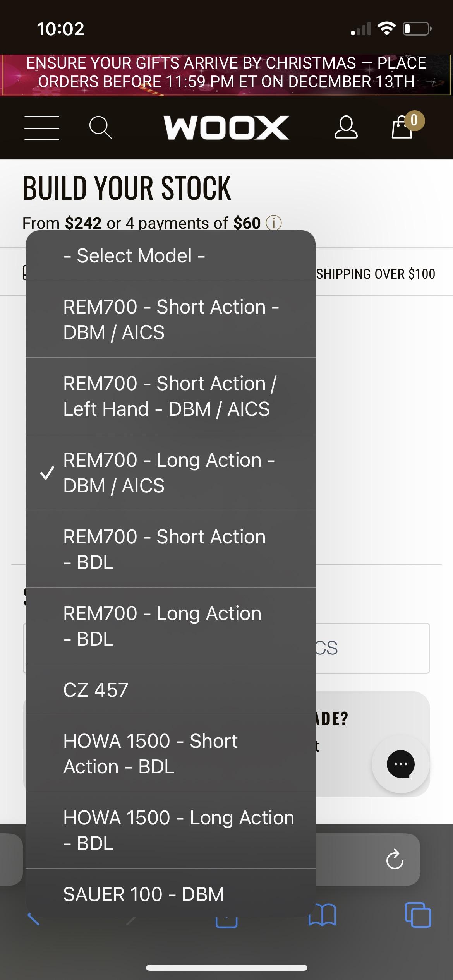Viewport: 453px width, 980px height.
Task: Open the hamburger navigation menu
Action: (x=42, y=128)
